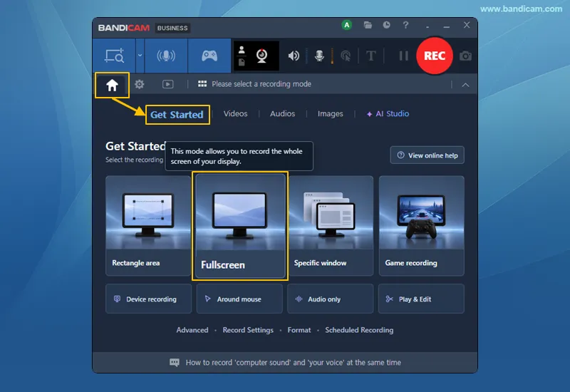
Task: Select the game recording gamepad icon
Action: click(x=209, y=56)
